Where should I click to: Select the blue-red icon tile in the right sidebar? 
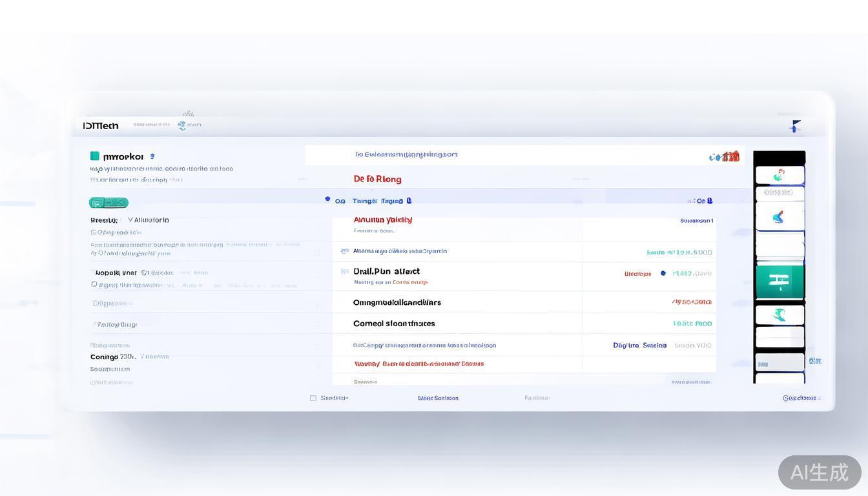point(780,217)
